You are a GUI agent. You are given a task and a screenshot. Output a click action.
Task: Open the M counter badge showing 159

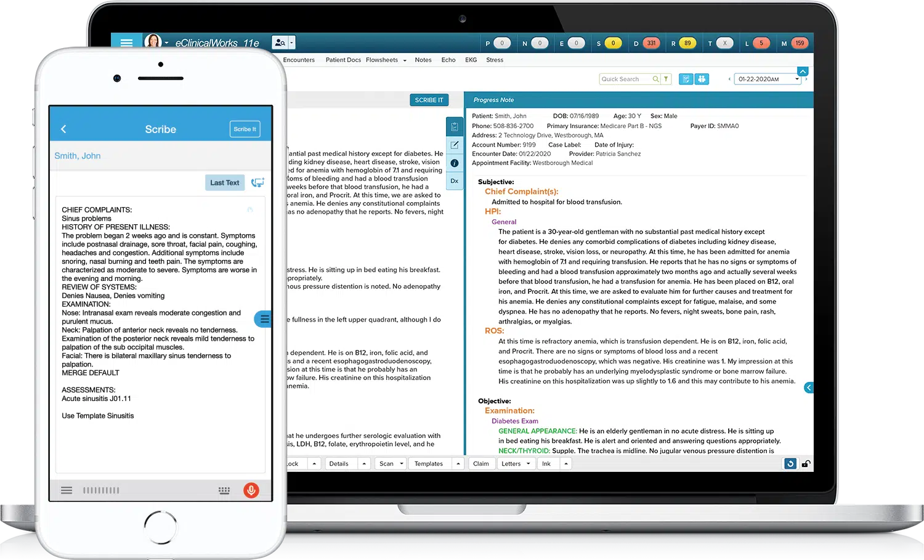click(800, 43)
